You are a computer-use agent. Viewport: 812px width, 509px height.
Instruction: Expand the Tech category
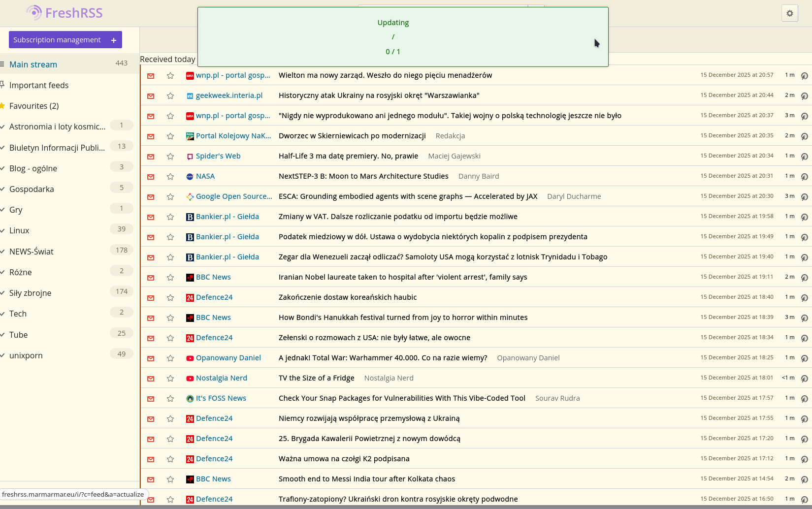coord(2,314)
